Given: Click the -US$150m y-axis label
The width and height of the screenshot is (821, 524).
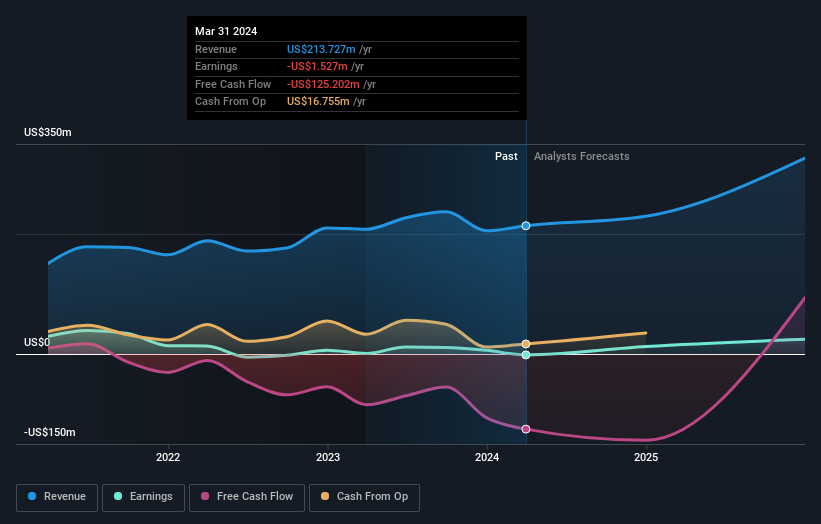Looking at the screenshot, I should (50, 432).
